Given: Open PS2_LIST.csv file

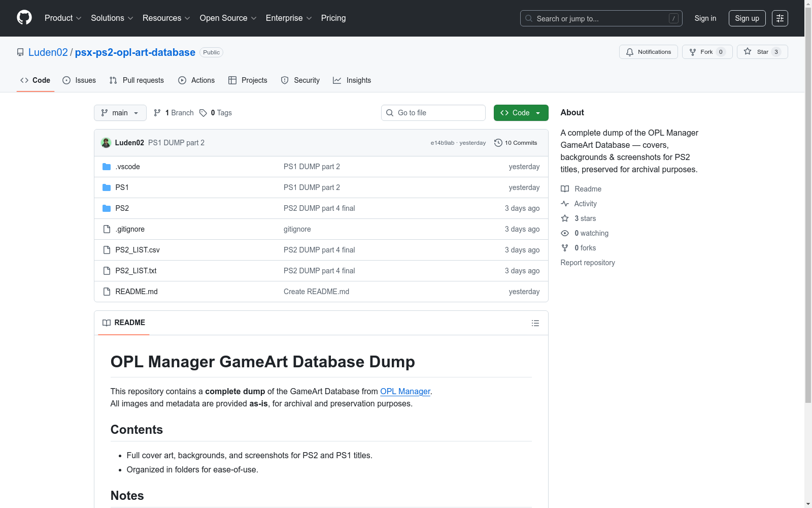Looking at the screenshot, I should (x=138, y=250).
